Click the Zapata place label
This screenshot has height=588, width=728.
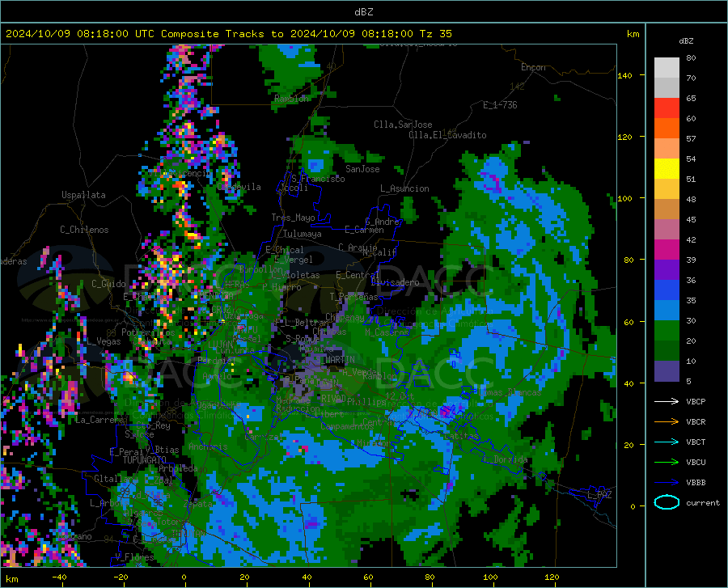tap(198, 504)
